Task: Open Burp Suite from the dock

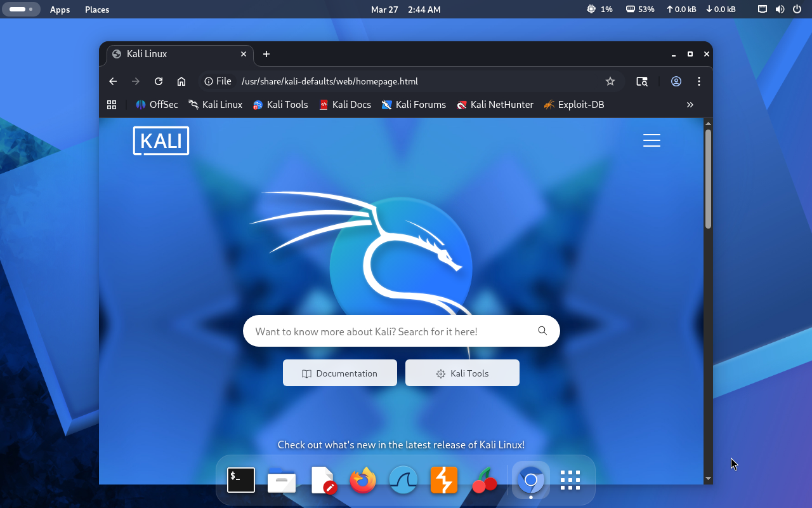Action: click(444, 481)
